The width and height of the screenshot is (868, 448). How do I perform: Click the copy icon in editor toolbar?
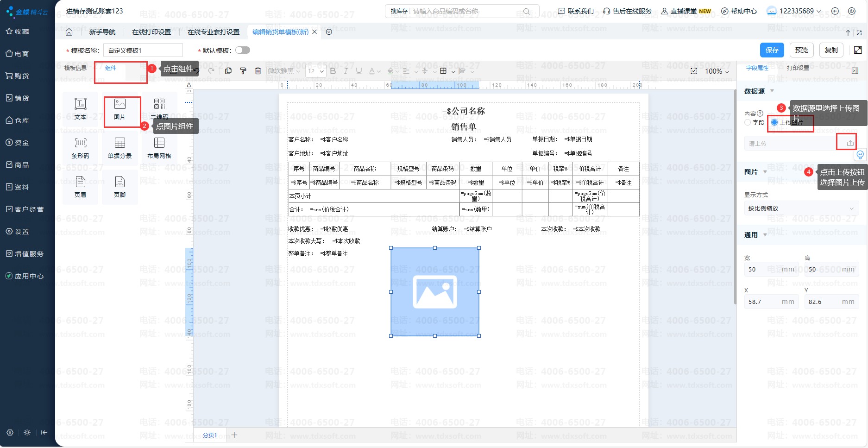coord(228,71)
